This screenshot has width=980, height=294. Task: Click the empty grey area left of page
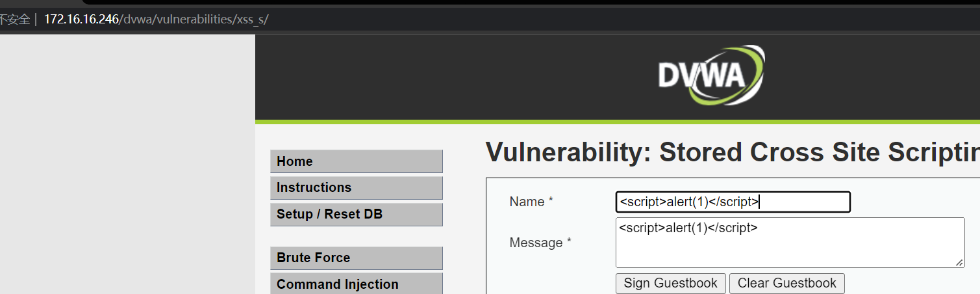click(127, 163)
